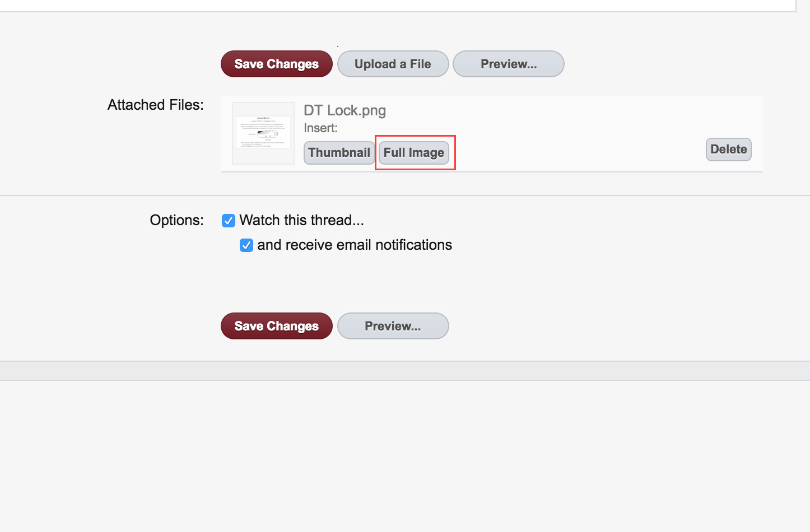Viewport: 810px width, 532px height.
Task: Click the Options label
Action: [x=176, y=220]
